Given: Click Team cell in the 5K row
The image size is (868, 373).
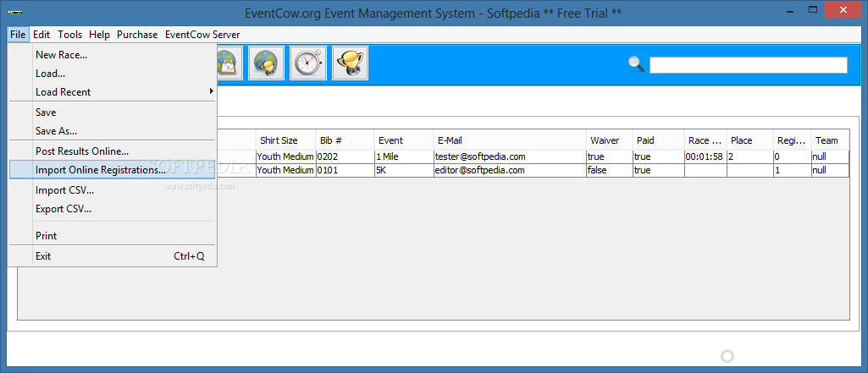Looking at the screenshot, I should click(x=831, y=170).
